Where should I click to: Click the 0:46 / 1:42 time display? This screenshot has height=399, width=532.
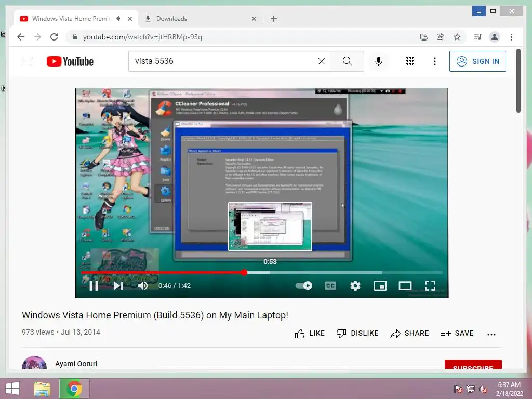(175, 286)
